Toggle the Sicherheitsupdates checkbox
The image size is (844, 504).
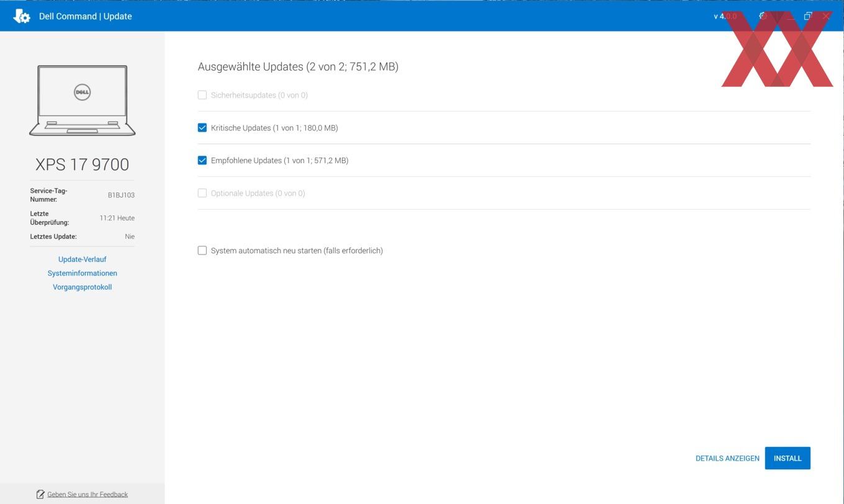point(202,95)
